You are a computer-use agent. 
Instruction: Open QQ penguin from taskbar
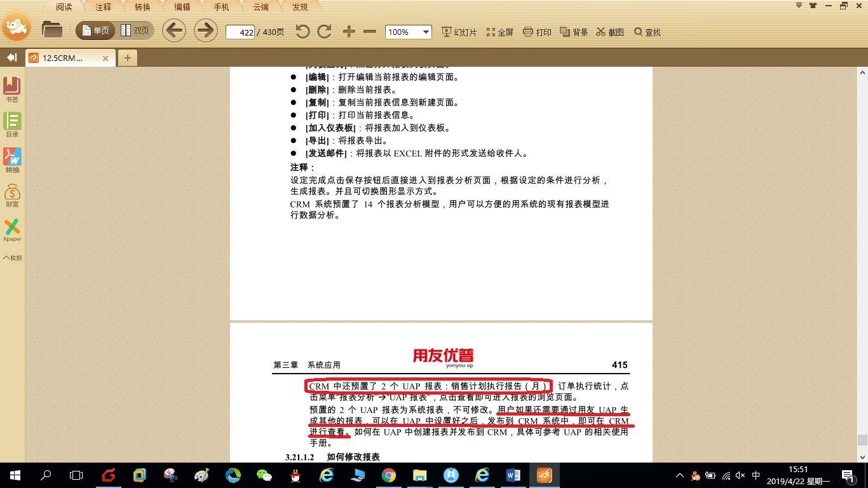tap(295, 475)
